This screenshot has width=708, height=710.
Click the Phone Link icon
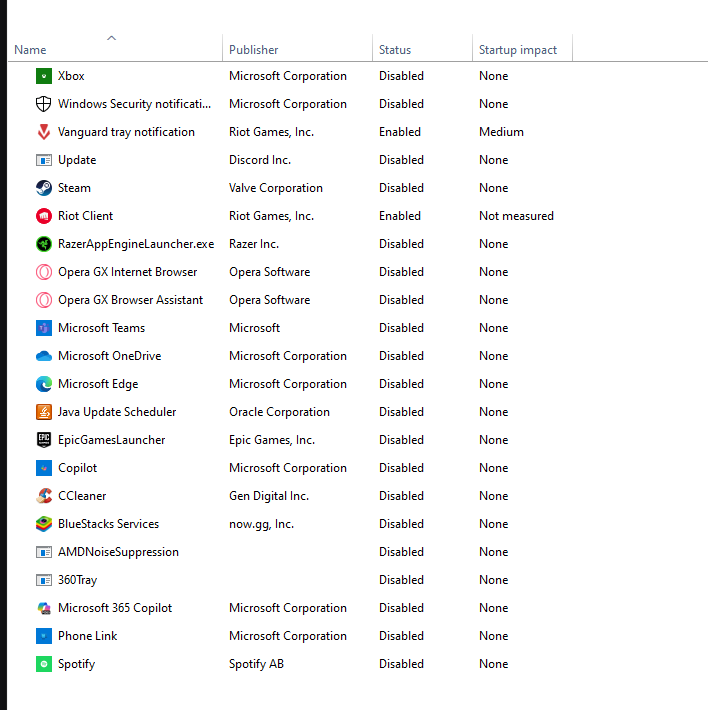(43, 636)
